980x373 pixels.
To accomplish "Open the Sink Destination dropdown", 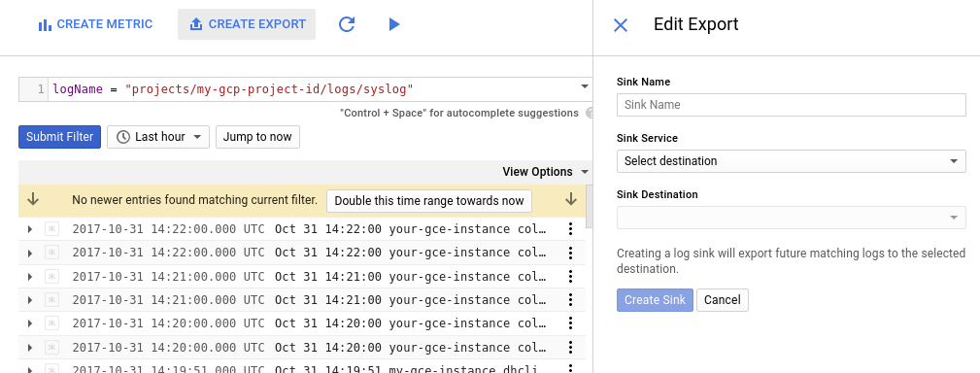I will coord(792,218).
